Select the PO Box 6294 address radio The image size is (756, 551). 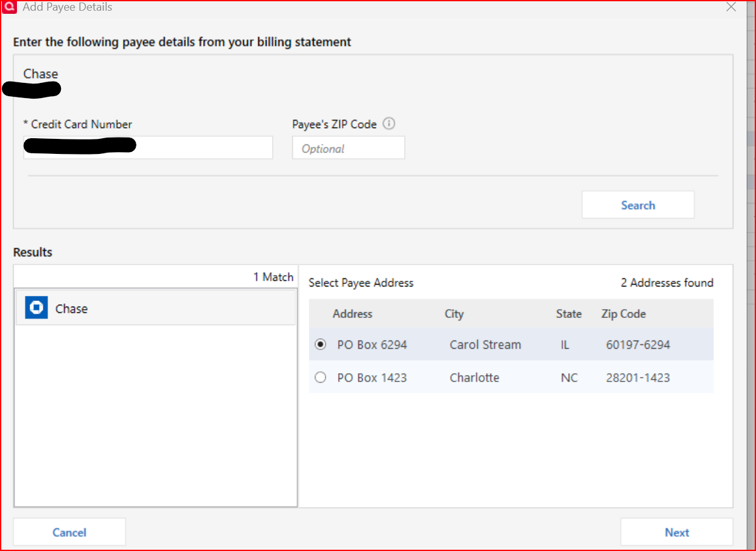(320, 344)
